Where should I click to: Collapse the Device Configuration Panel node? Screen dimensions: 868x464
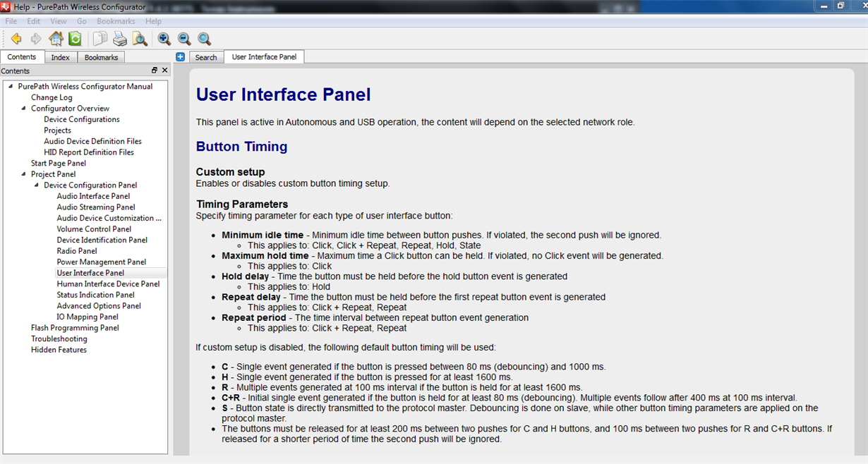36,185
